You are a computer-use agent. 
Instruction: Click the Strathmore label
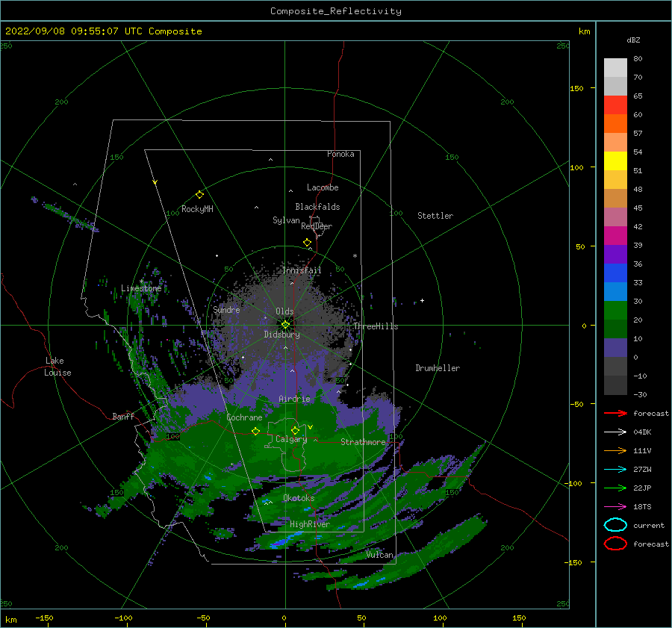[x=363, y=442]
